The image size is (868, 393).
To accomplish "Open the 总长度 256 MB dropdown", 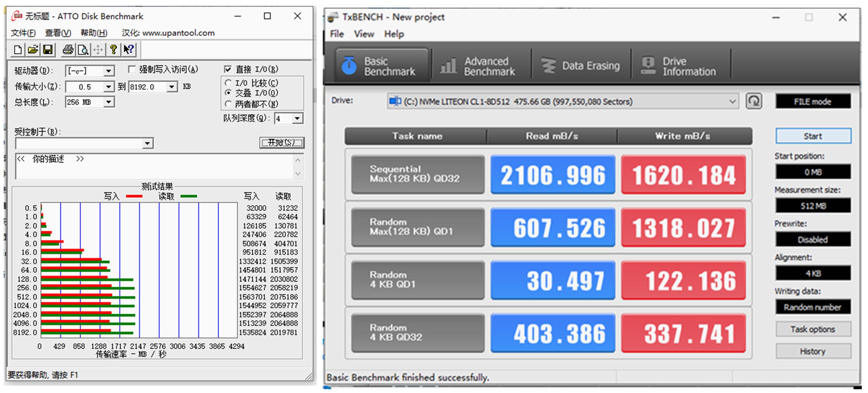I will [x=108, y=102].
